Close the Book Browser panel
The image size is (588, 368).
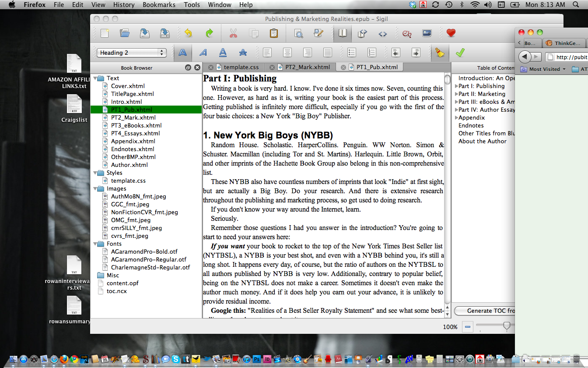point(197,67)
